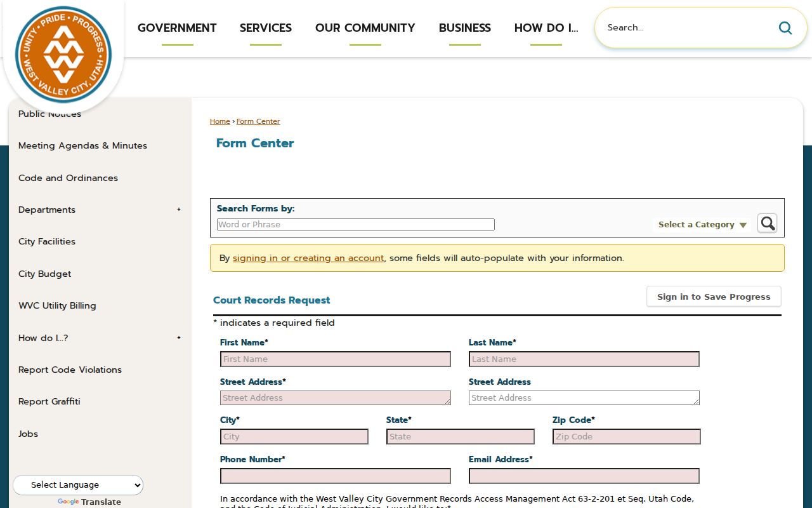This screenshot has height=508, width=812.
Task: Expand the Departments plus icon
Action: pyautogui.click(x=179, y=210)
